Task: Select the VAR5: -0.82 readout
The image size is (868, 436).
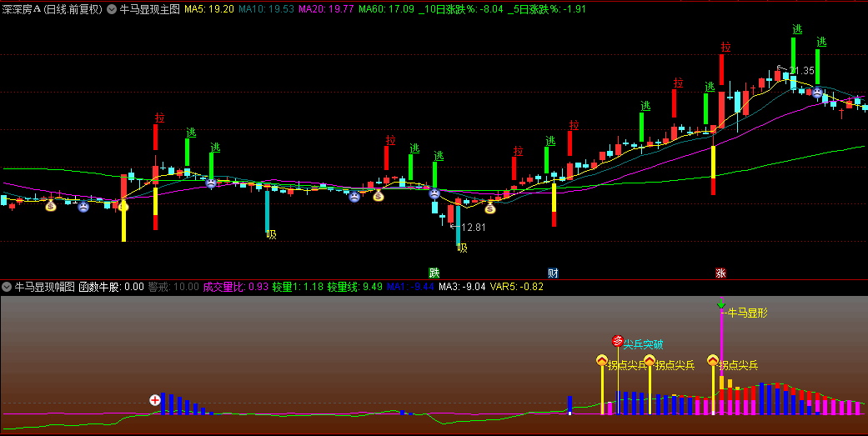Action: 517,287
